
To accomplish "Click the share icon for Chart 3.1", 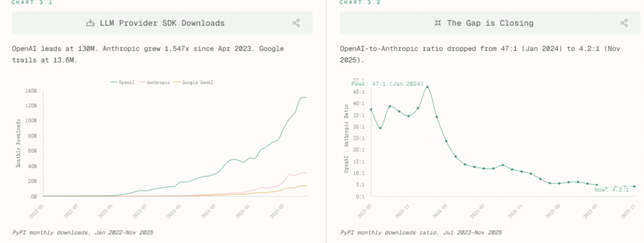I will (296, 23).
